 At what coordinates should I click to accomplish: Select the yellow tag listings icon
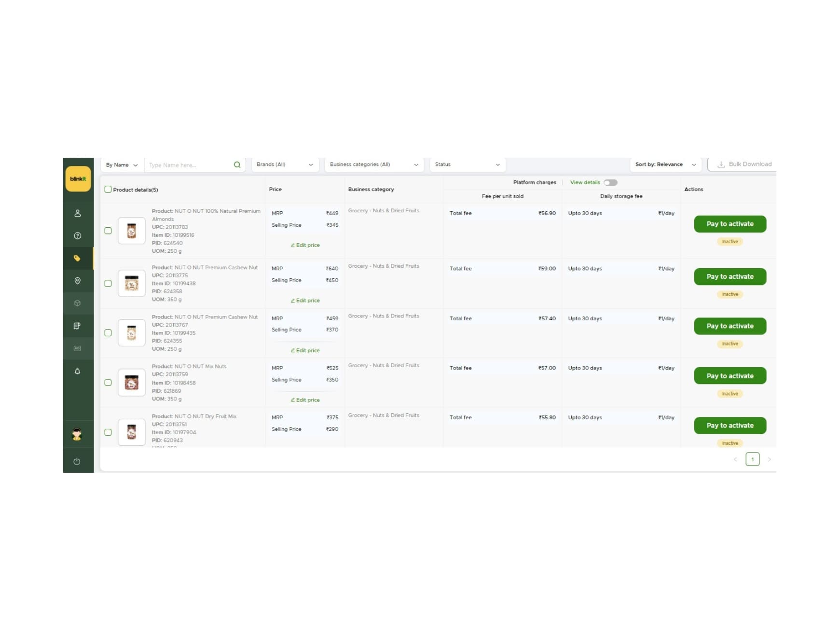[x=77, y=258]
